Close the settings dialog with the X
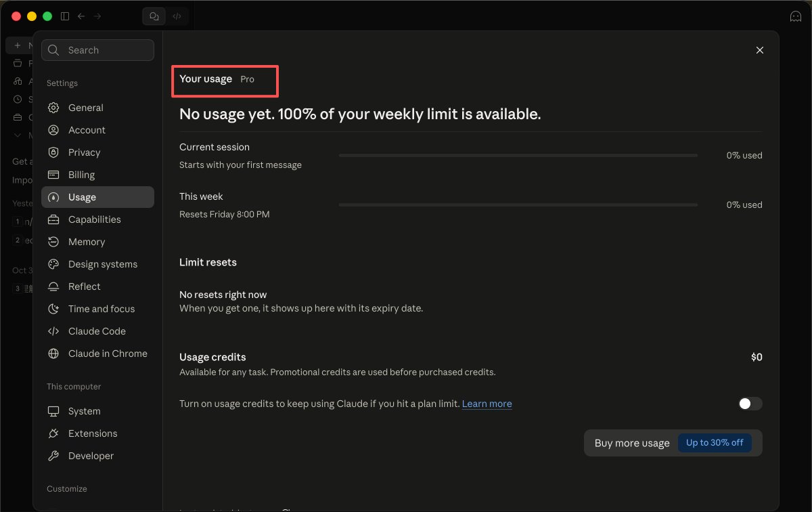Image resolution: width=812 pixels, height=512 pixels. coord(760,50)
